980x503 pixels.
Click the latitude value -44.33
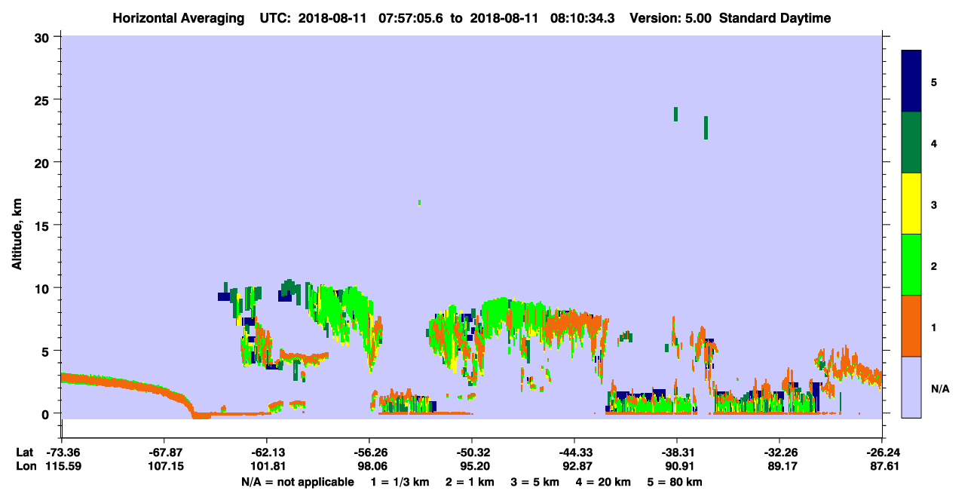574,452
